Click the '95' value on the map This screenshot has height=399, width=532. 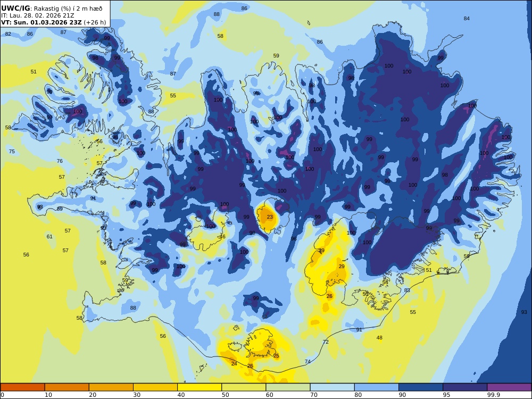(256, 93)
